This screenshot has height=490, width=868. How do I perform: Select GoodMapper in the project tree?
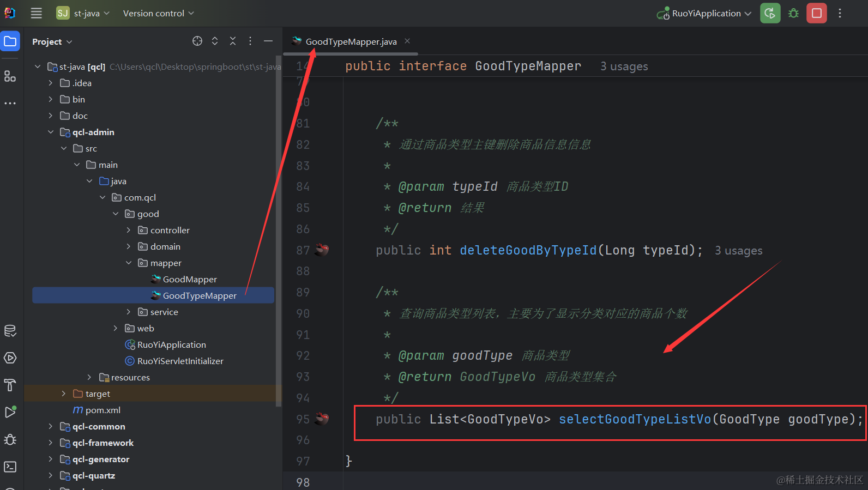coord(190,279)
